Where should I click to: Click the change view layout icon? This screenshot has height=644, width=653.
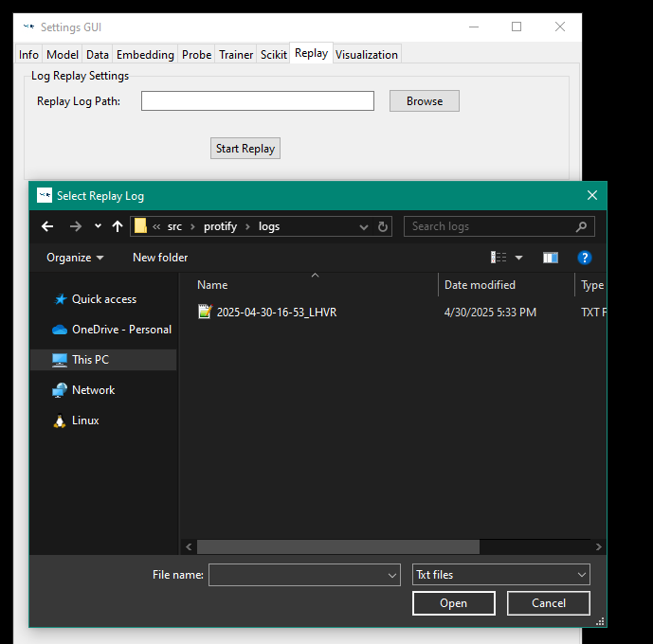[x=499, y=258]
